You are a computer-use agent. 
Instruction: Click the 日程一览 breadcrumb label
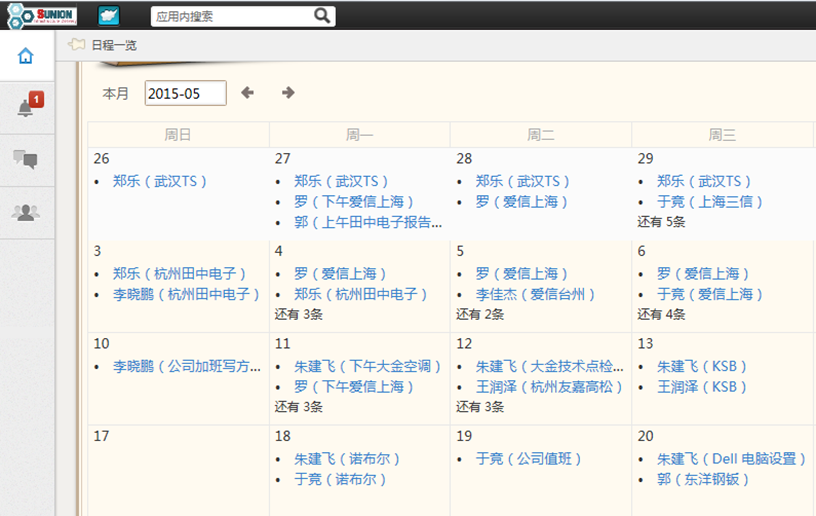(x=114, y=45)
